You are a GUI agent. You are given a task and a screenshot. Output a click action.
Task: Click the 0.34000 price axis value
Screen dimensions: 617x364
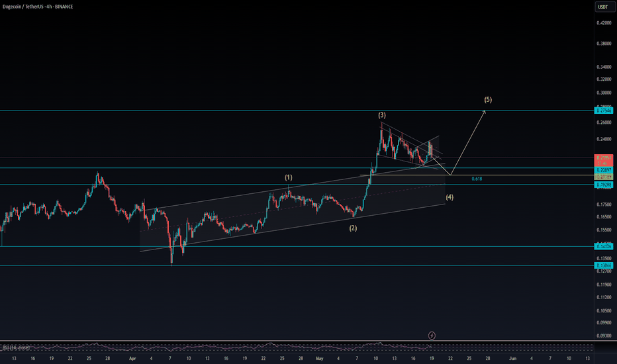coord(604,67)
